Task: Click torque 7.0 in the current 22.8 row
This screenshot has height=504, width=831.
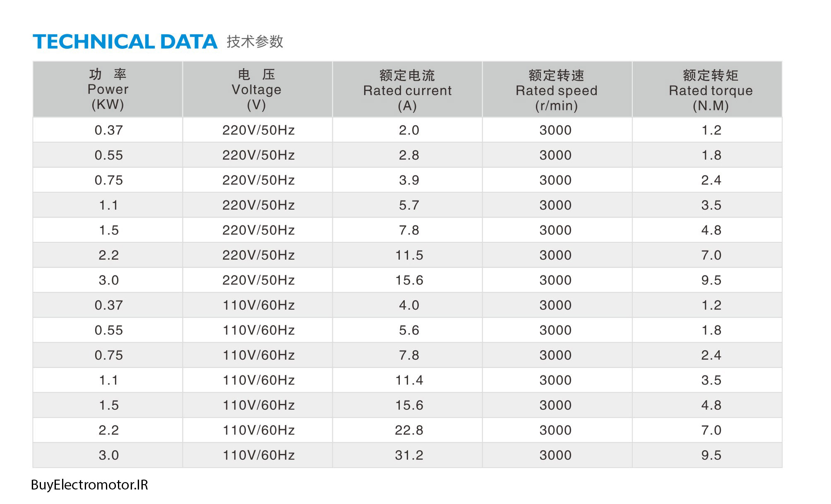Action: [711, 430]
